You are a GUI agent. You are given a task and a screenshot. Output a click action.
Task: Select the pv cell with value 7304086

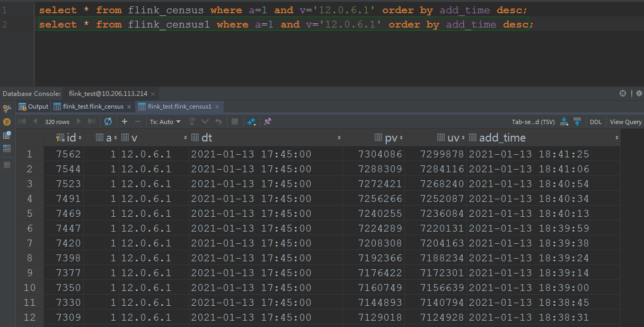380,154
